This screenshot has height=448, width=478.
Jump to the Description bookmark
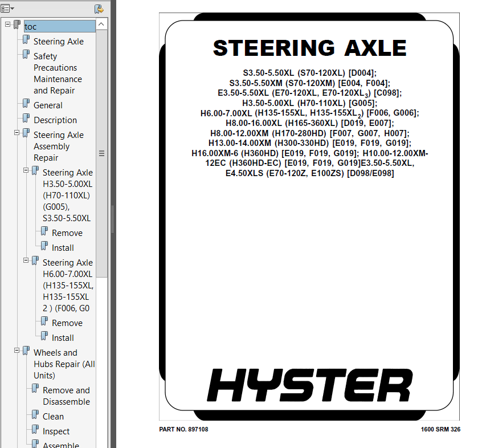[x=55, y=120]
